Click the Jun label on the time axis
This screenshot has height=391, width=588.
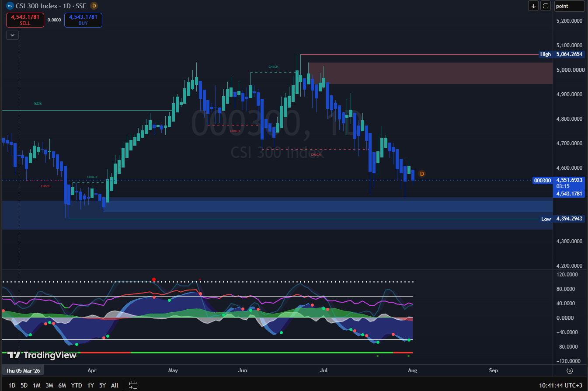[242, 370]
